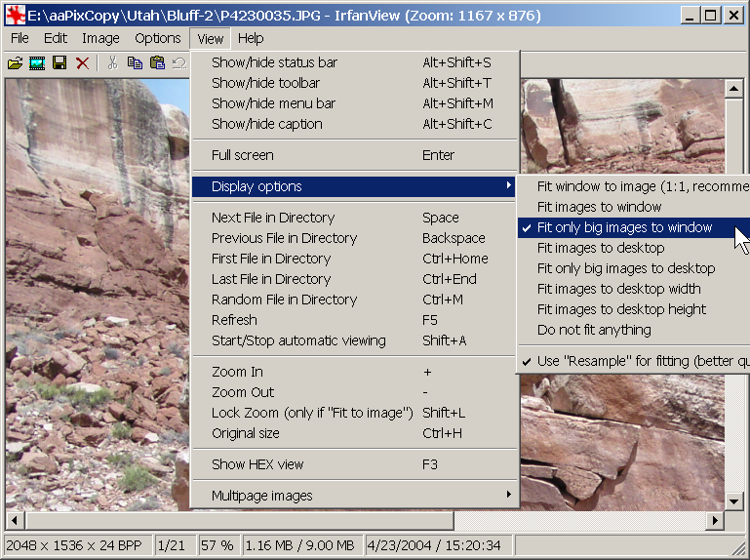Click the red X Delete icon

point(83,63)
